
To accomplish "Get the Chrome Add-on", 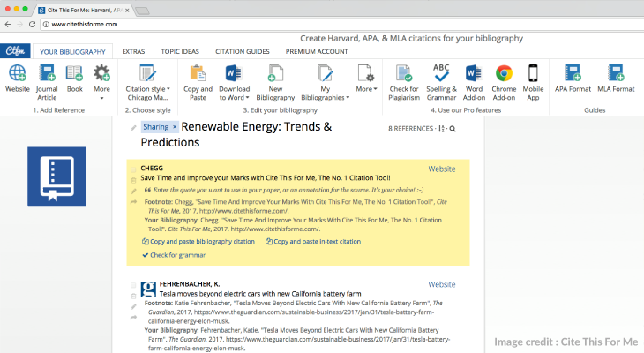I will click(x=504, y=73).
